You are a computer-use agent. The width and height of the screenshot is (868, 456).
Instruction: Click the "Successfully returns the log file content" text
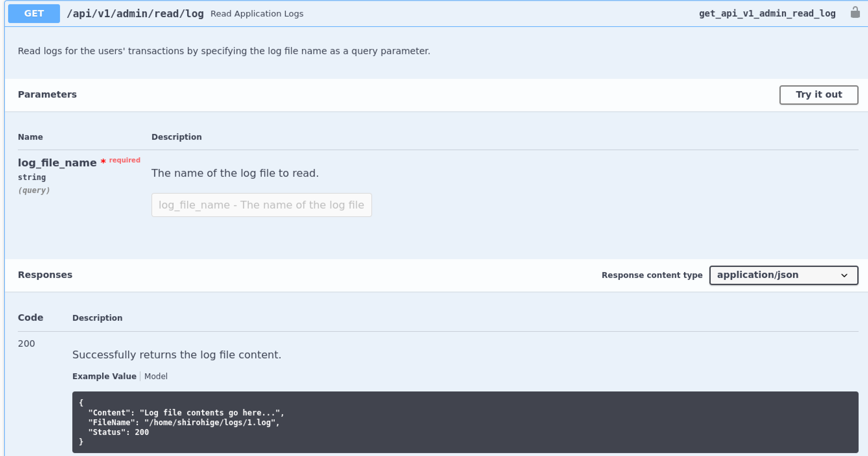click(176, 354)
